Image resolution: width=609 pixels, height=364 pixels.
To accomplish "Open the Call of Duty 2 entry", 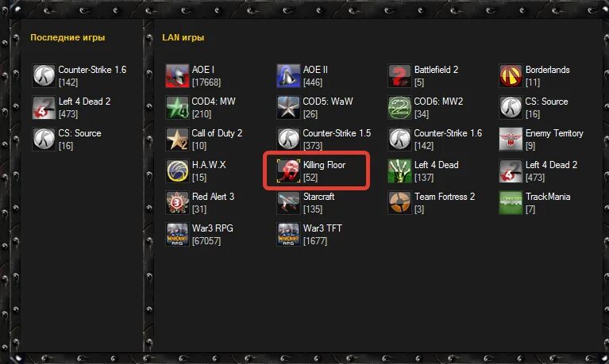I will click(204, 139).
